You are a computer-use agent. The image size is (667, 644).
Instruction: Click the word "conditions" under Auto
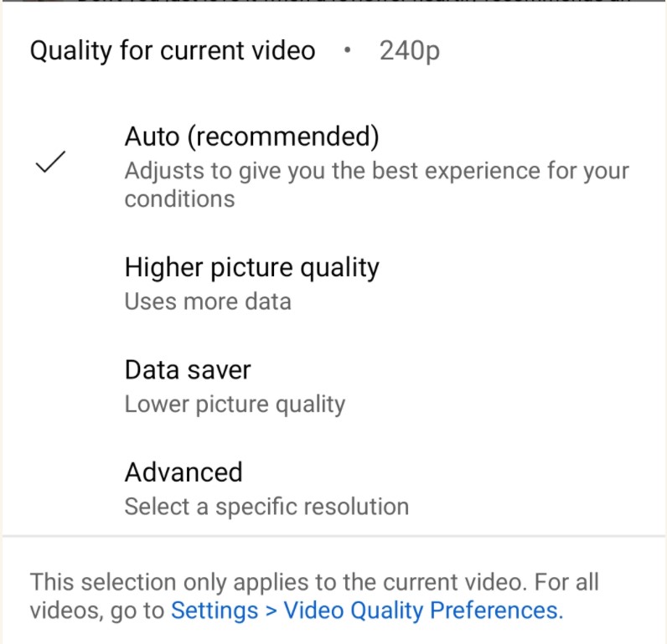coord(179,199)
